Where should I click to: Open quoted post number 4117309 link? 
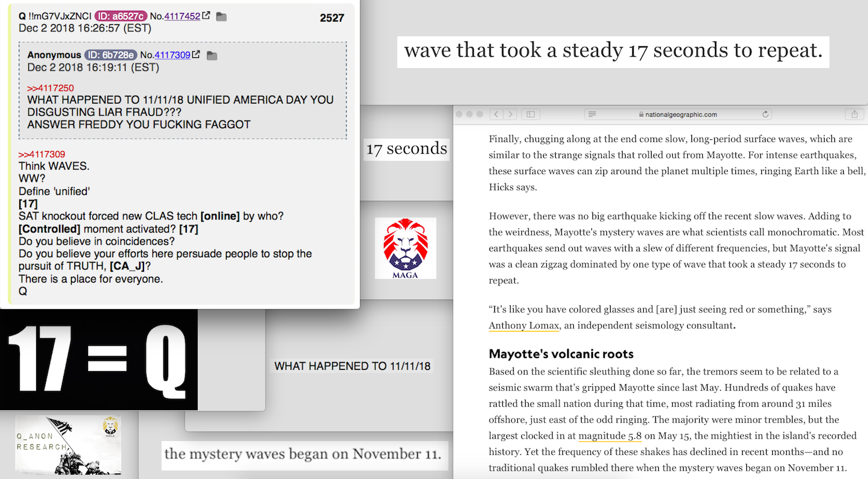tap(173, 55)
